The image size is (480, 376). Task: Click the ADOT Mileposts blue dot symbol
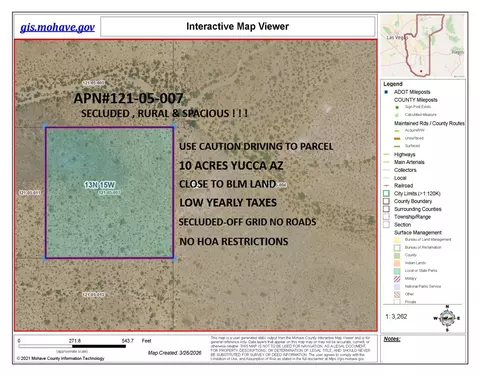click(x=386, y=92)
